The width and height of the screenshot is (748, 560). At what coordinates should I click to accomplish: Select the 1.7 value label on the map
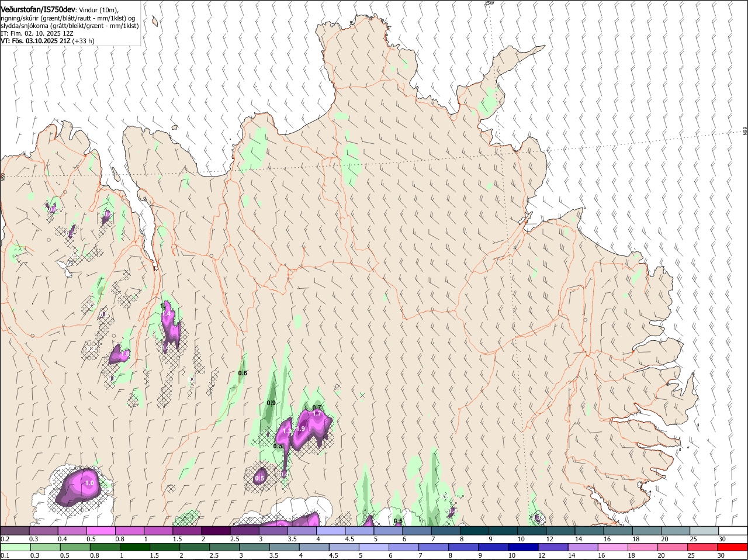[x=317, y=413]
